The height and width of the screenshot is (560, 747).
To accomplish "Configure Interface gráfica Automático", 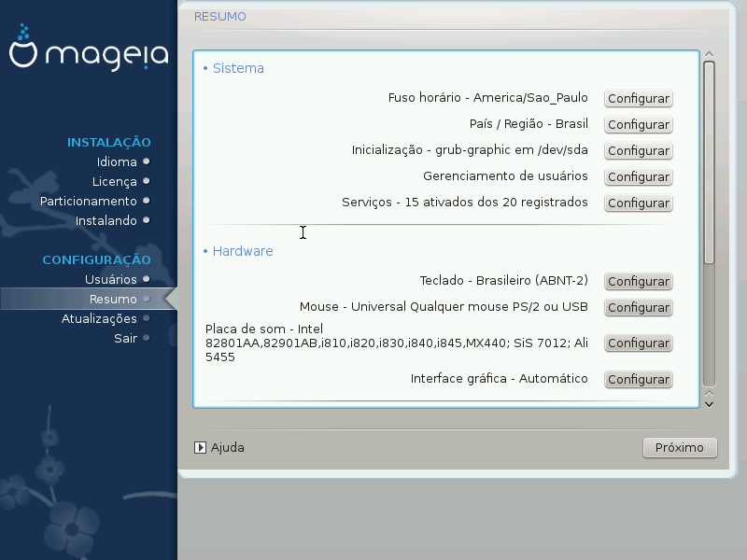I will coord(639,380).
